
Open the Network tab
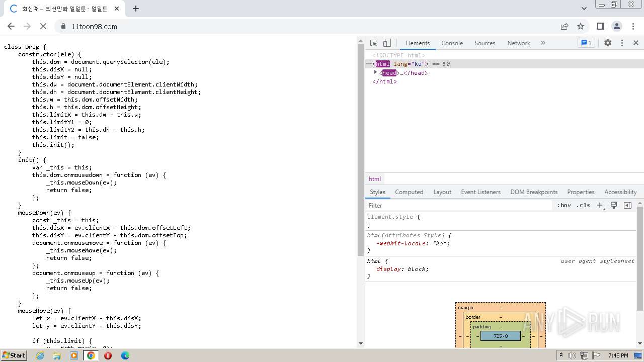click(518, 43)
